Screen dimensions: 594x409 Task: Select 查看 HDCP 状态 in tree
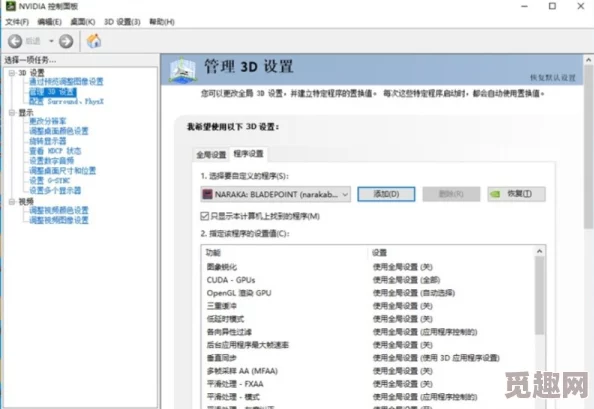click(x=55, y=151)
